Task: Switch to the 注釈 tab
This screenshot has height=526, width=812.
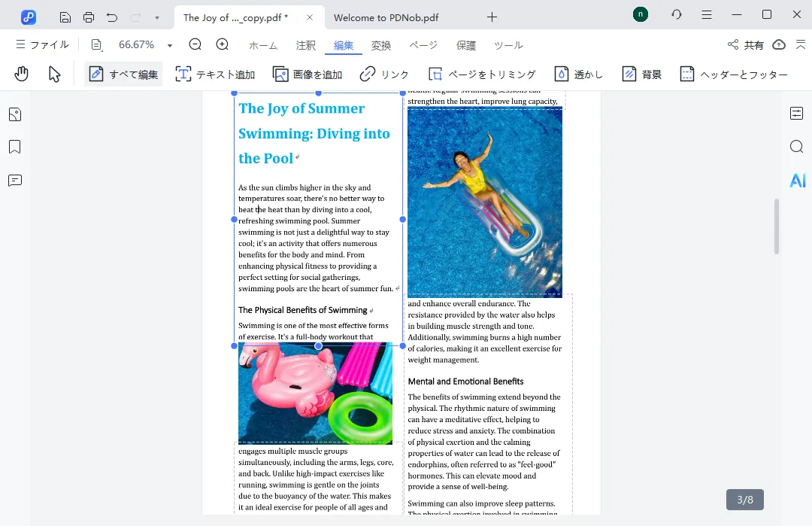Action: point(306,45)
